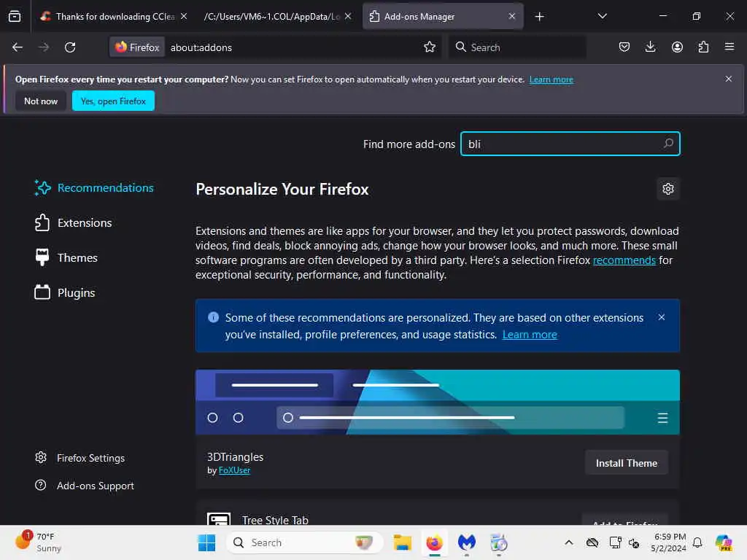Click the Firefox identity badge in address bar
The image size is (747, 560).
click(x=137, y=47)
